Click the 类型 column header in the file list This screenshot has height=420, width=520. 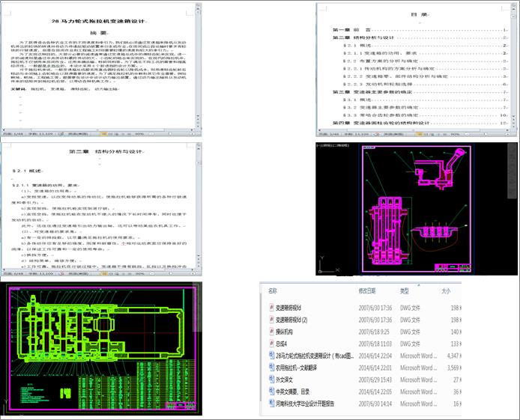[x=405, y=290]
